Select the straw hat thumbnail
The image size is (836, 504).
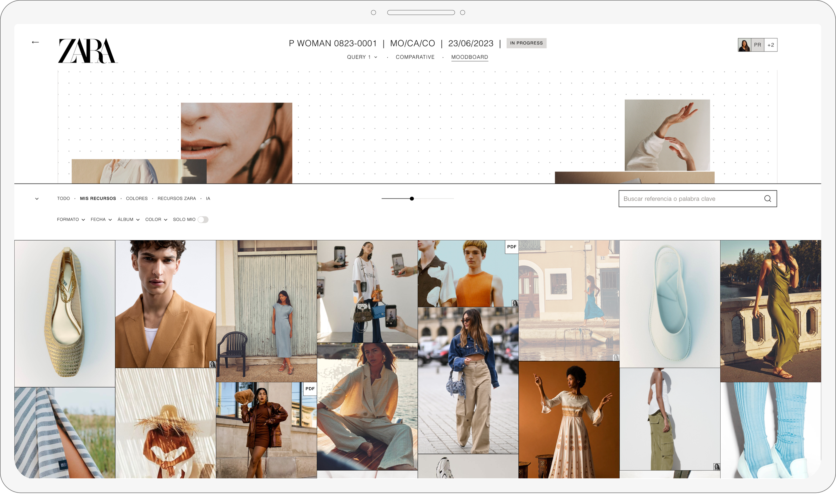(x=166, y=423)
